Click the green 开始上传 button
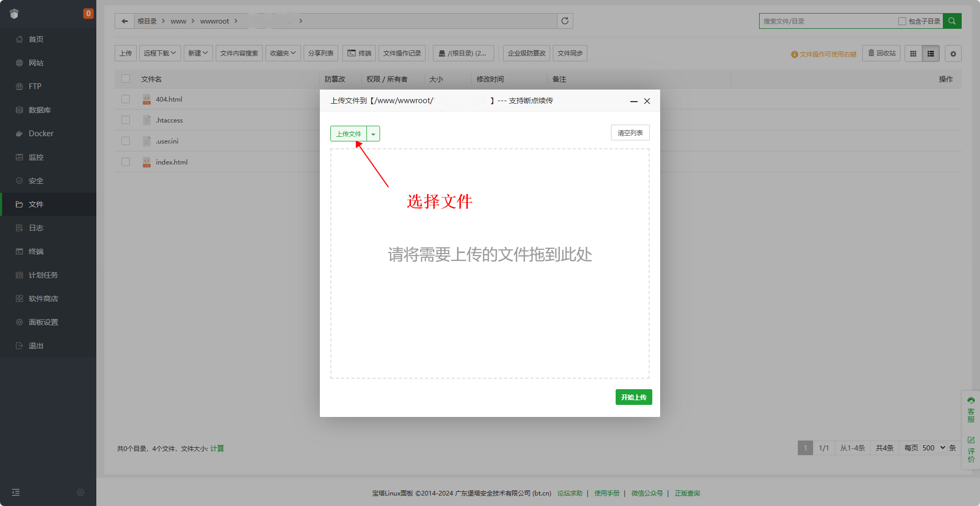The image size is (980, 506). tap(633, 397)
